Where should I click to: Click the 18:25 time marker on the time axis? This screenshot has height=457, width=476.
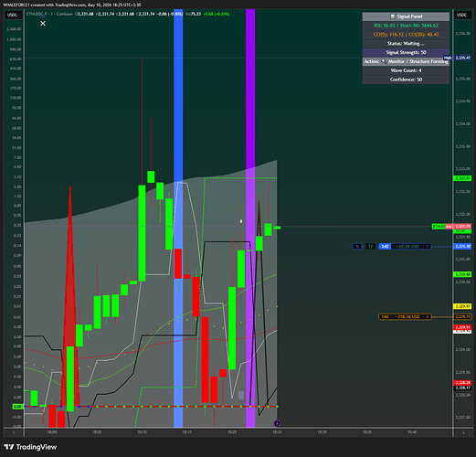point(277,432)
